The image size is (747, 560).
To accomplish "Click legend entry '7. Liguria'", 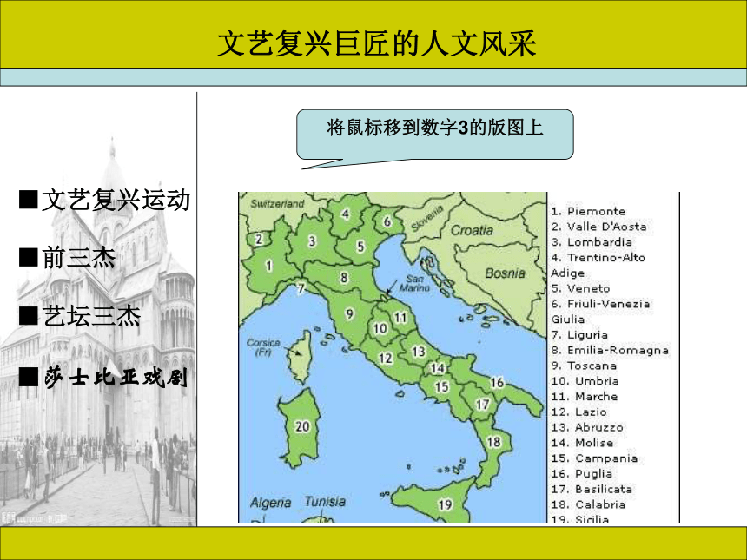I will pos(579,335).
